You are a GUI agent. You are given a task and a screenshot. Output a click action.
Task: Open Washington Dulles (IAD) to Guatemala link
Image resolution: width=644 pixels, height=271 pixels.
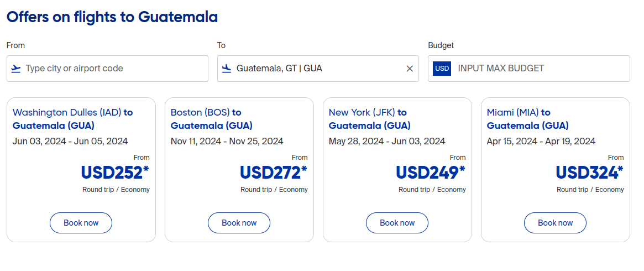72,119
